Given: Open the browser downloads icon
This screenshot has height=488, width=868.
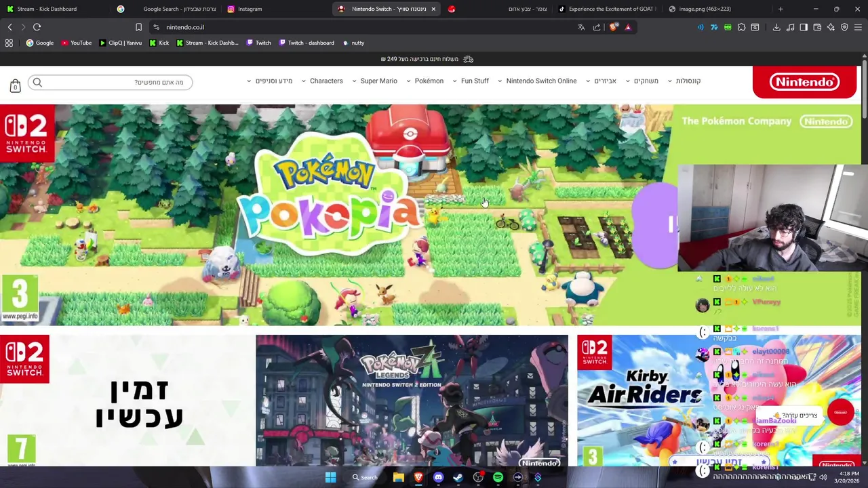Looking at the screenshot, I should pos(776,27).
